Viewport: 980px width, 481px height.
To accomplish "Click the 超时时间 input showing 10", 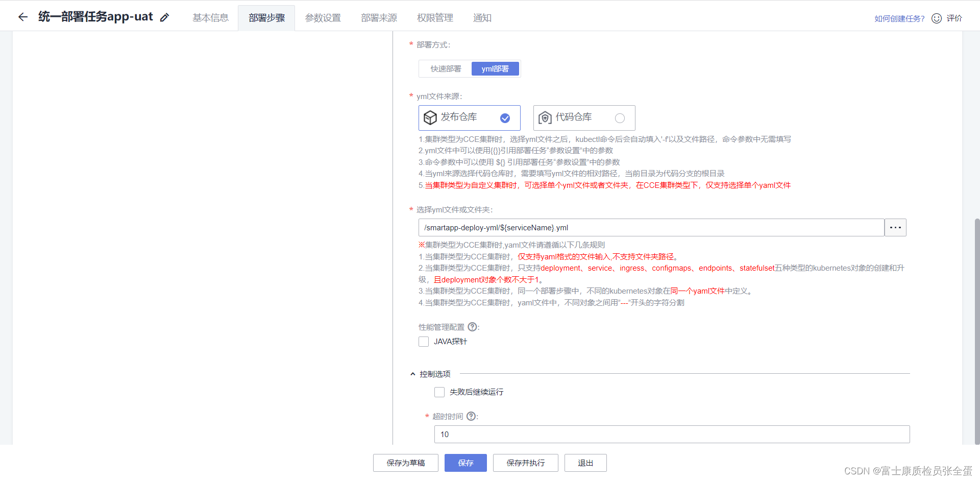I will click(x=672, y=435).
